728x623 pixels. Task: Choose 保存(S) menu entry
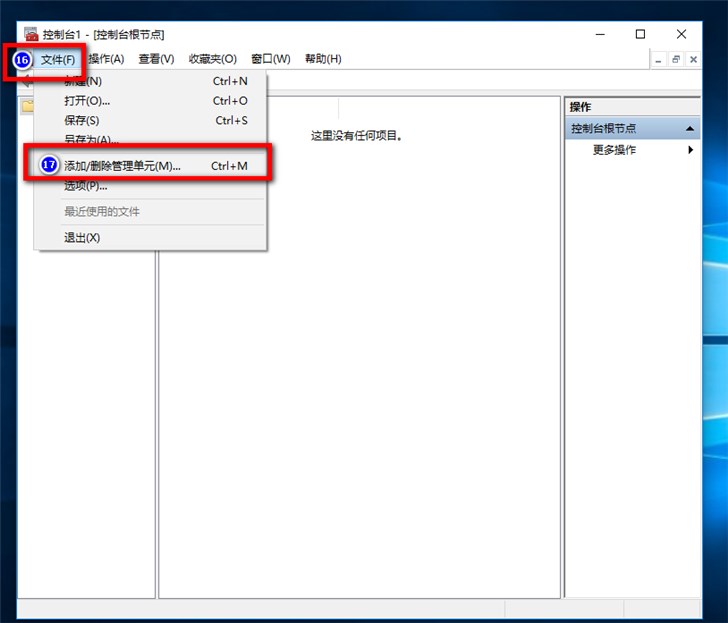151,121
